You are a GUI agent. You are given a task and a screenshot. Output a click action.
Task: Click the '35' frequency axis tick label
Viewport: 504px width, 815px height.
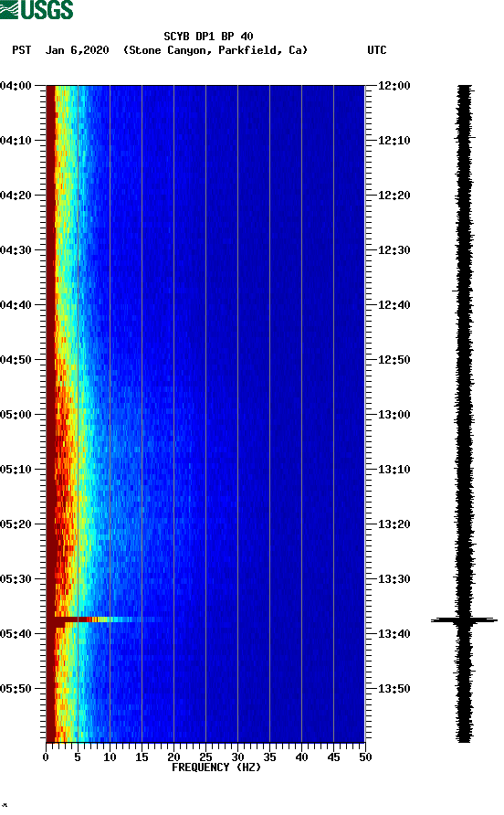[x=269, y=757]
